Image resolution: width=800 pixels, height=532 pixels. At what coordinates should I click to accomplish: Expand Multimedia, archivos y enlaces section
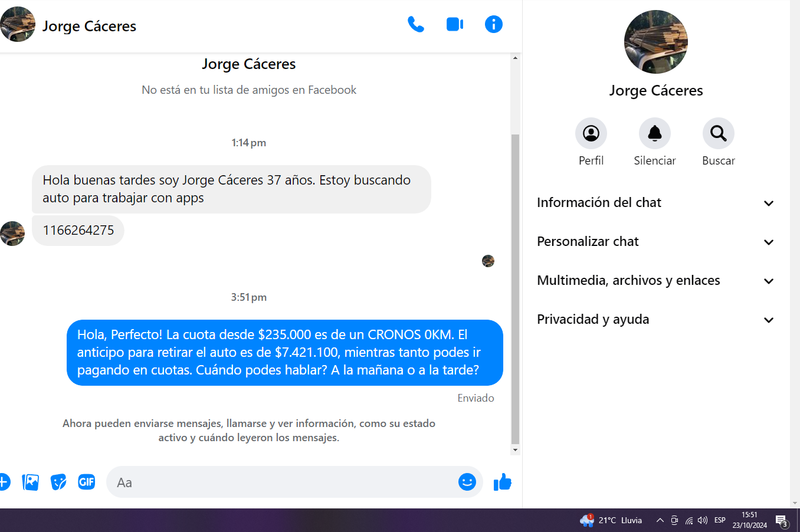click(x=655, y=281)
